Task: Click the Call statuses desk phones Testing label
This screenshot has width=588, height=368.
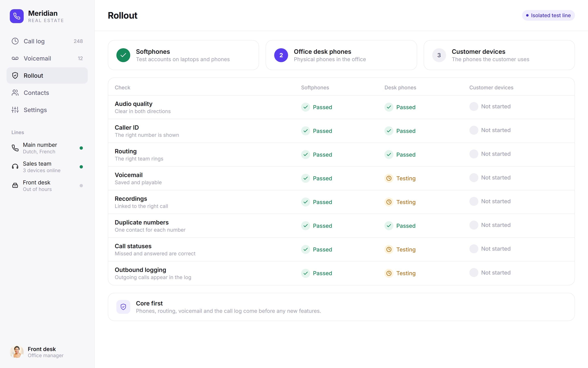Action: click(x=406, y=249)
